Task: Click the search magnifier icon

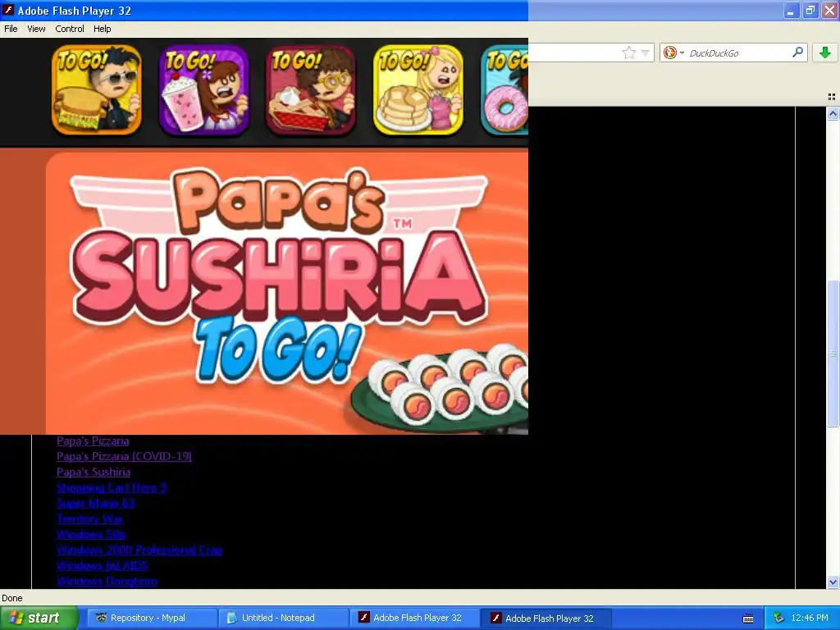Action: click(x=797, y=52)
